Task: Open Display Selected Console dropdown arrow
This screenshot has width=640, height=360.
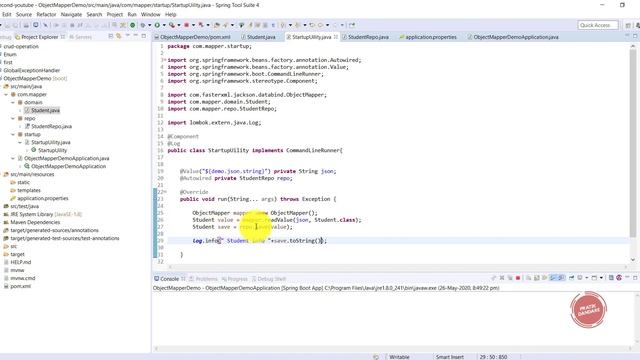Action: point(587,278)
